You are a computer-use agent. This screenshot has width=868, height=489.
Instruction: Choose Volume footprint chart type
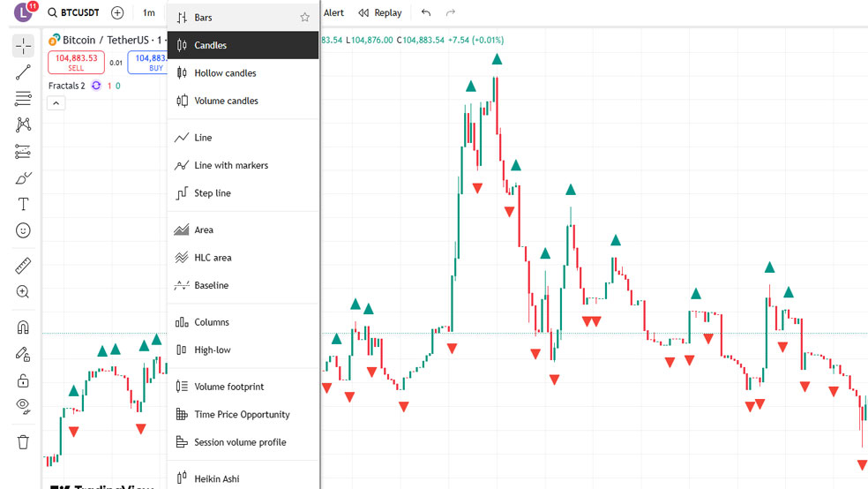[243, 387]
